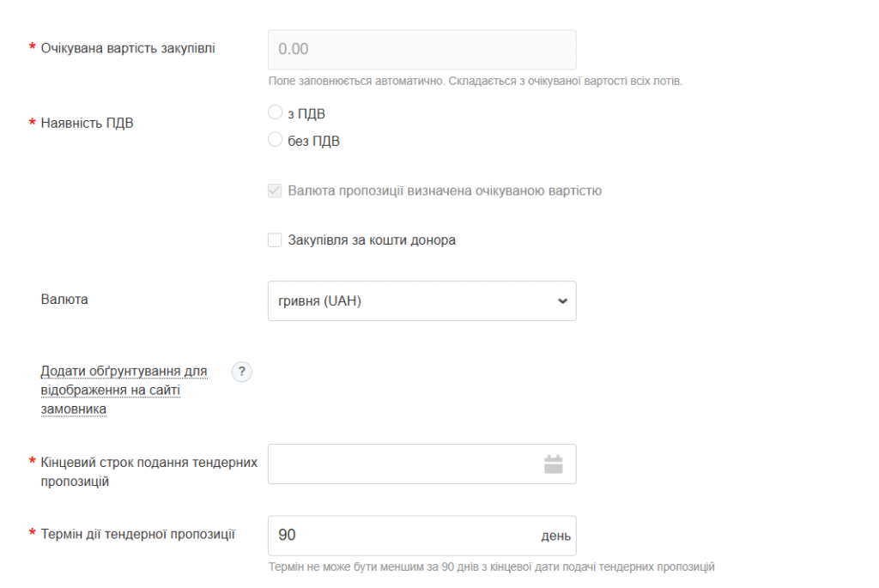Click the hint "Поле заповнюється автоматично"
This screenshot has height=588, width=879.
coord(475,82)
